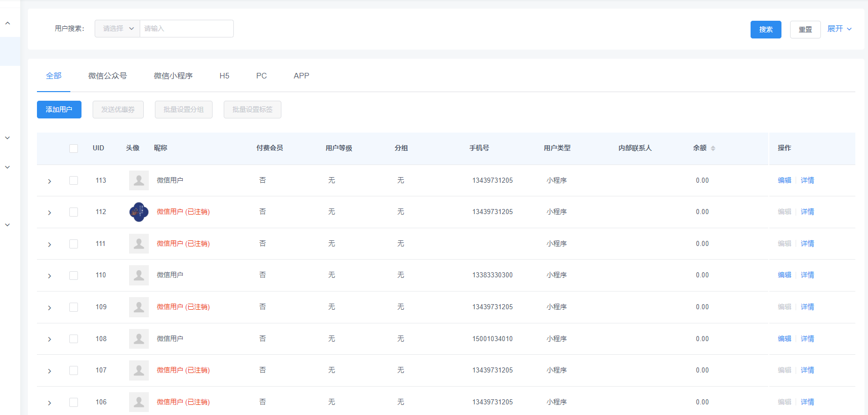Screen dimensions: 868x415
Task: Focus the 请输入 user search field
Action: pos(186,29)
